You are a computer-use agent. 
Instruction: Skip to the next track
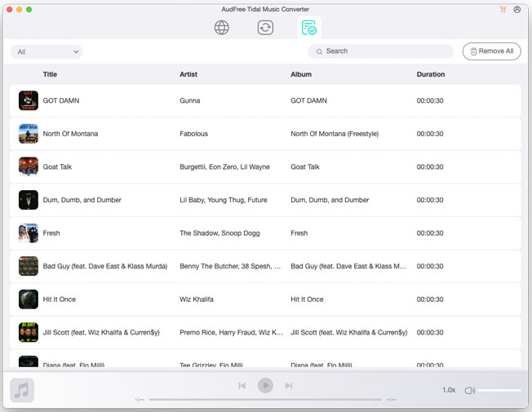click(289, 386)
